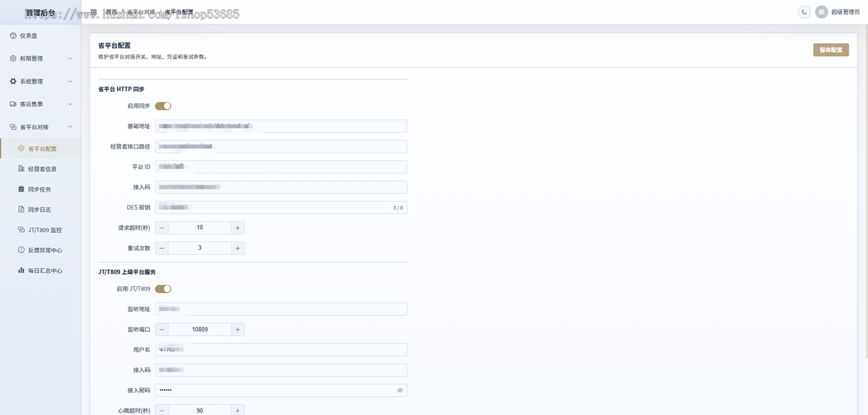Toggle the 启用 JT/T809 switch
The height and width of the screenshot is (415, 868).
click(163, 289)
